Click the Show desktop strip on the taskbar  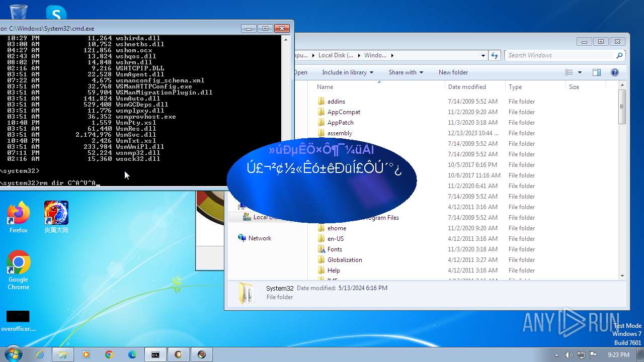pos(640,354)
